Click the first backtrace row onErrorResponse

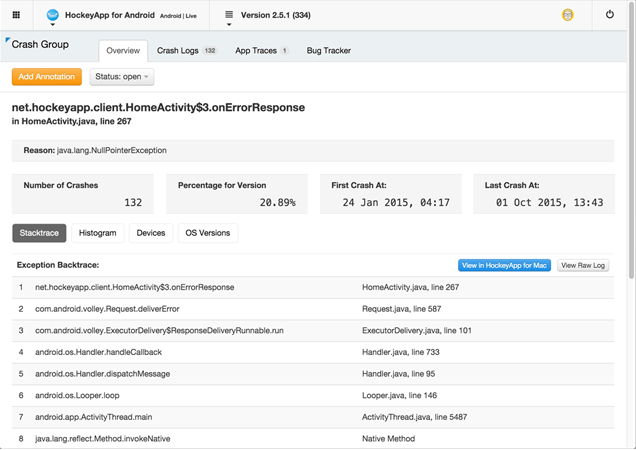pyautogui.click(x=313, y=287)
